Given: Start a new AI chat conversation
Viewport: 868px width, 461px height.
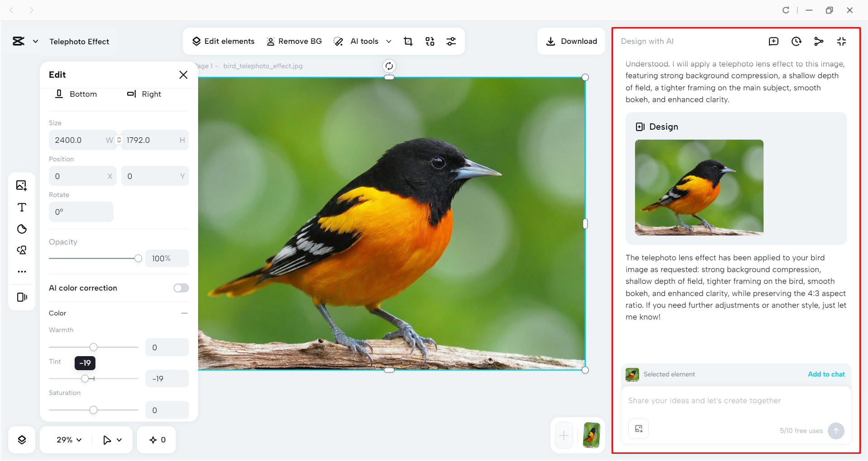Looking at the screenshot, I should tap(774, 41).
